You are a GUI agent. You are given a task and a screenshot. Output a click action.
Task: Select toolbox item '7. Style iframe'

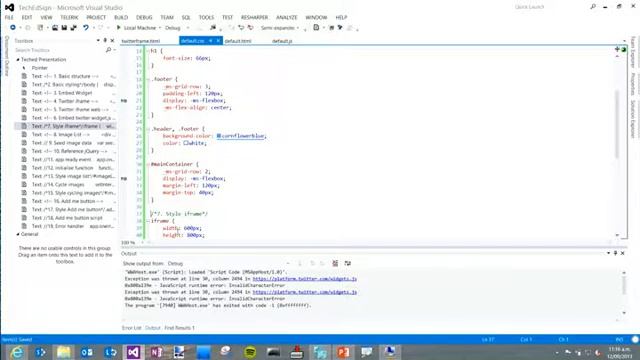coord(65,126)
